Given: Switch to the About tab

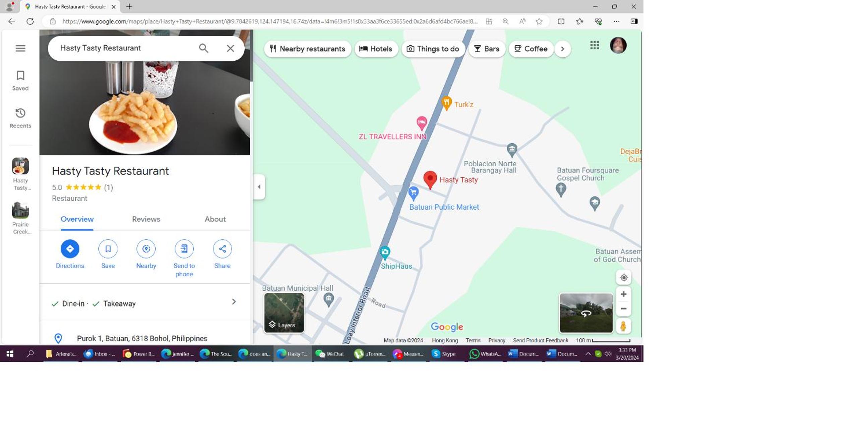Looking at the screenshot, I should (x=215, y=219).
